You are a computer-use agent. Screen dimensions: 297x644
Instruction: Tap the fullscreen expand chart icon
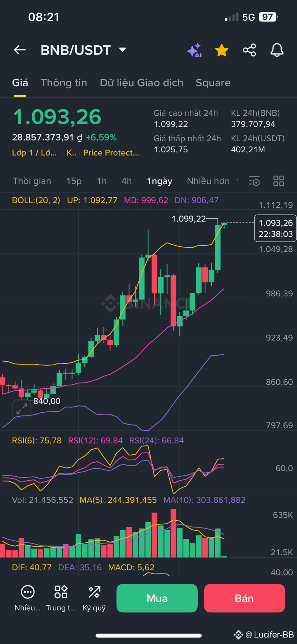coord(22,409)
